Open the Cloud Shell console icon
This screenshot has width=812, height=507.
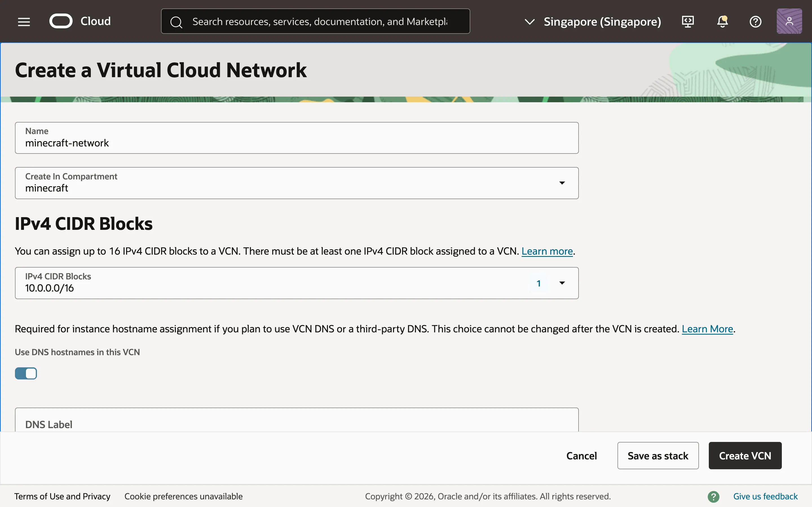pos(687,21)
